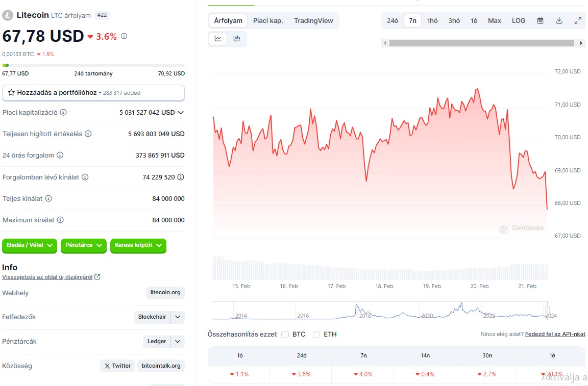Screen dimensions: 588x386
Task: Open the calendar date range picker icon
Action: tap(541, 20)
